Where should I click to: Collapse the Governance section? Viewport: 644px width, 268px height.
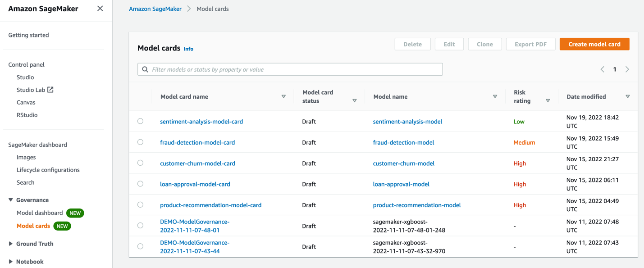click(x=11, y=200)
